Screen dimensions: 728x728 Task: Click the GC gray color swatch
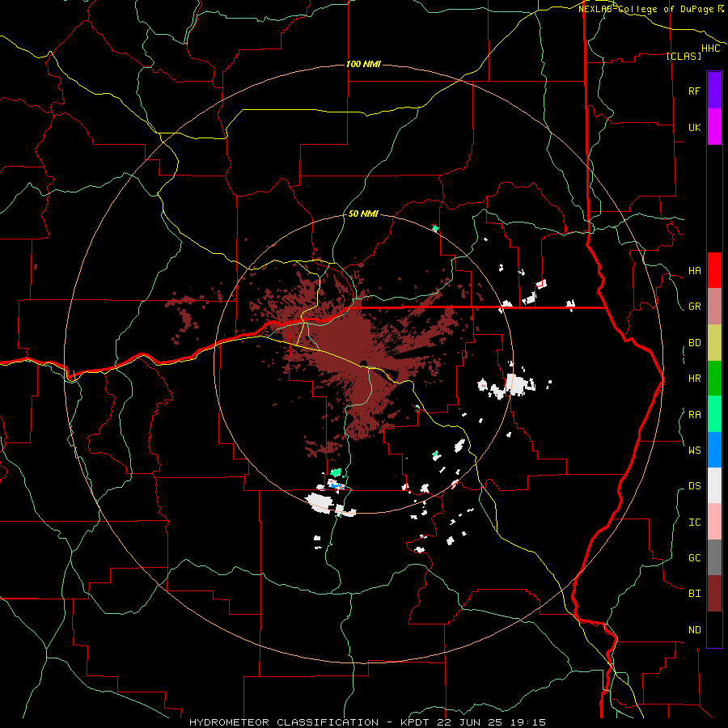click(714, 557)
